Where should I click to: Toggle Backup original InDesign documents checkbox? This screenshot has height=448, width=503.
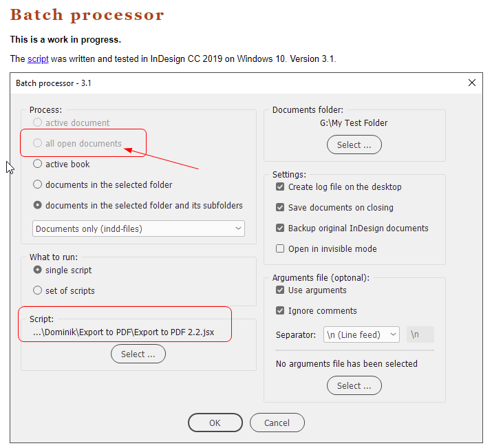[280, 228]
